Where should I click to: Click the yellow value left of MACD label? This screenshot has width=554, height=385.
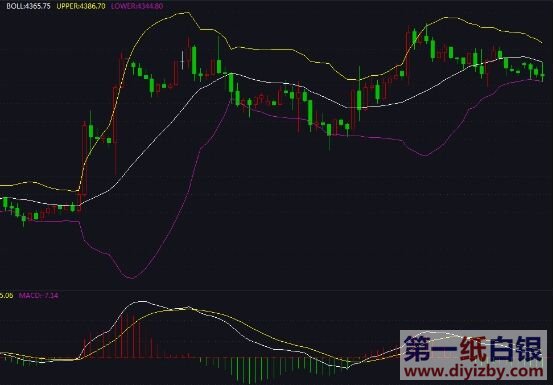tap(6, 295)
